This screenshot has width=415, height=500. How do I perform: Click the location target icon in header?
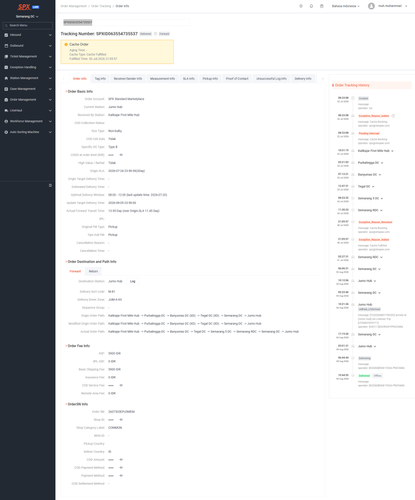301,6
